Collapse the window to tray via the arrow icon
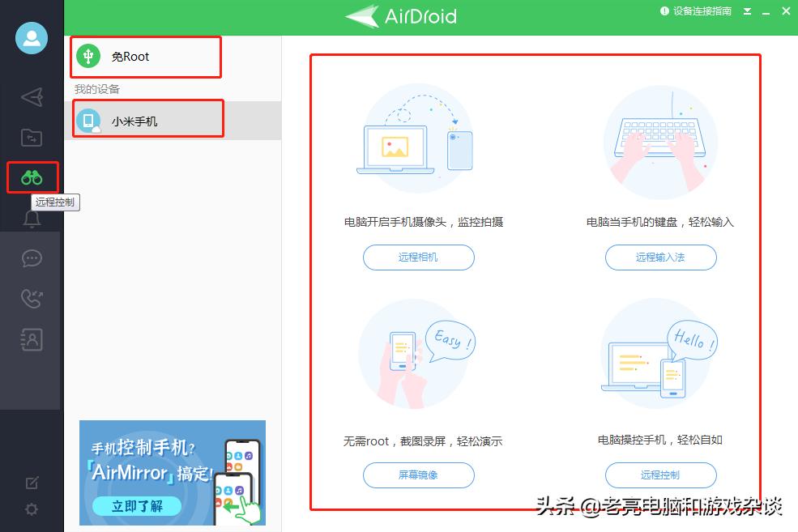 click(x=747, y=11)
